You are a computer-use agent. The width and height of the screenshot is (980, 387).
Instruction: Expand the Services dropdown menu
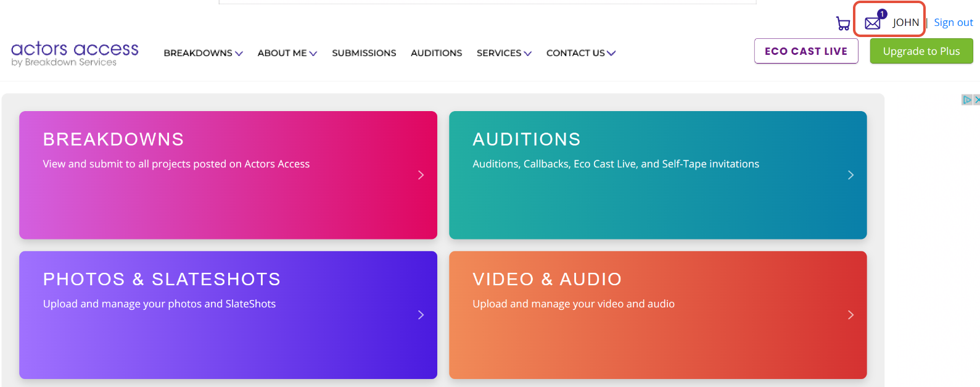[504, 53]
